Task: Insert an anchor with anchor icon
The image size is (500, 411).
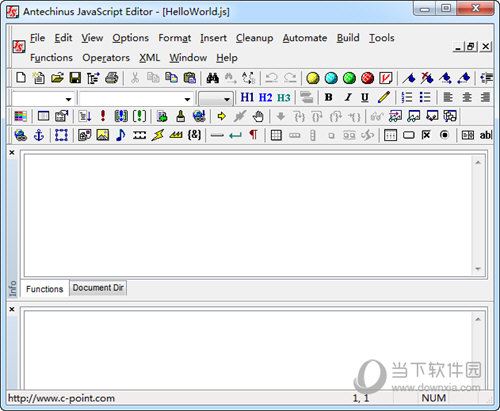Action: point(39,135)
